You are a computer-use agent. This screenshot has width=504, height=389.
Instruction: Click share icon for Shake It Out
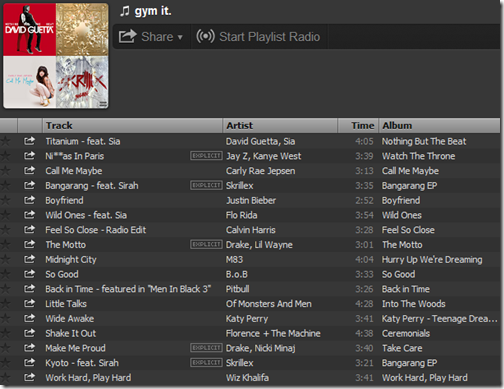(x=29, y=333)
